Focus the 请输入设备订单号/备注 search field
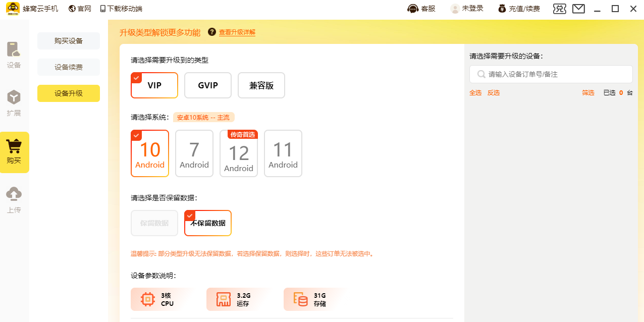The height and width of the screenshot is (322, 644). click(551, 74)
